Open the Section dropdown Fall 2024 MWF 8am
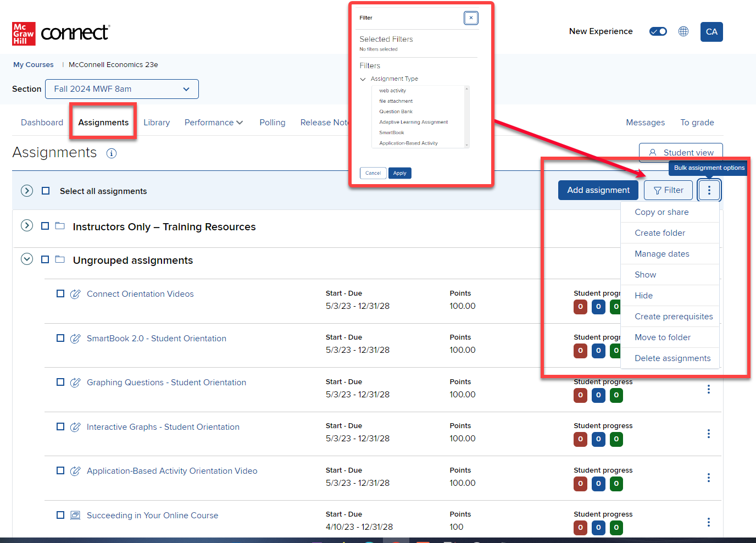Viewport: 756px width, 543px height. click(x=122, y=89)
